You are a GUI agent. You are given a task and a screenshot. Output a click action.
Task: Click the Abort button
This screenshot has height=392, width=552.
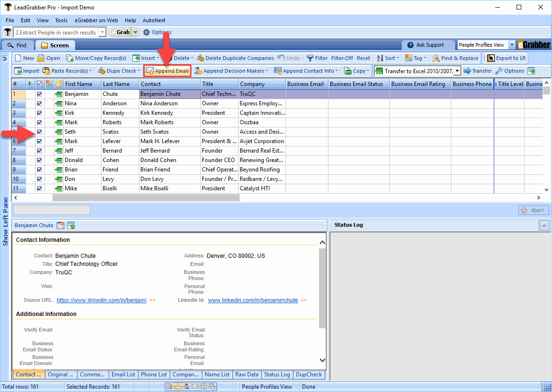[x=534, y=210]
